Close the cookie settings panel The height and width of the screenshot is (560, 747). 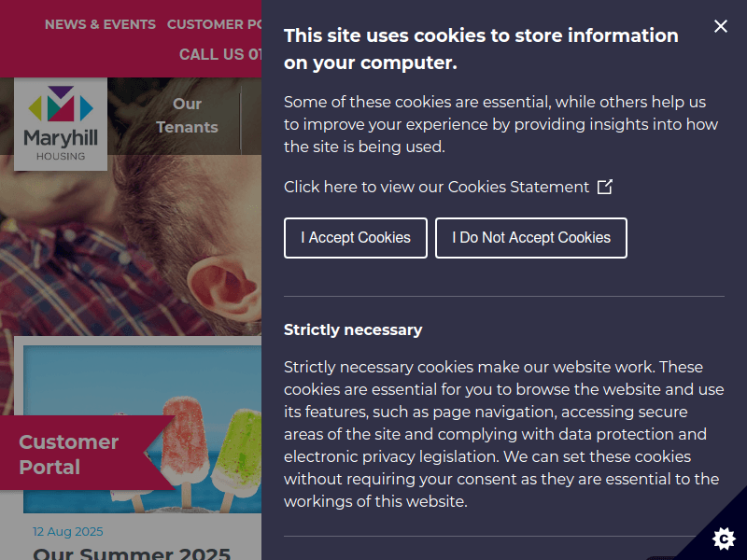point(720,26)
